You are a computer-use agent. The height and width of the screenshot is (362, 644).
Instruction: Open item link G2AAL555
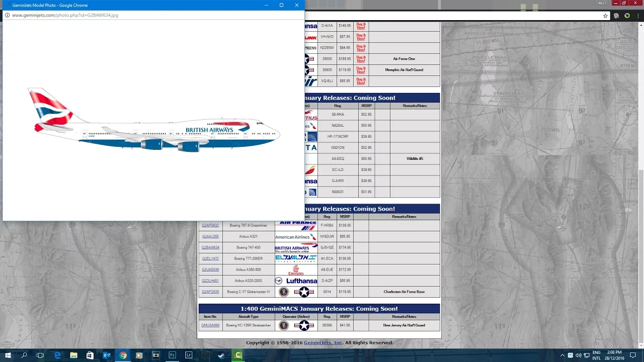tap(210, 236)
